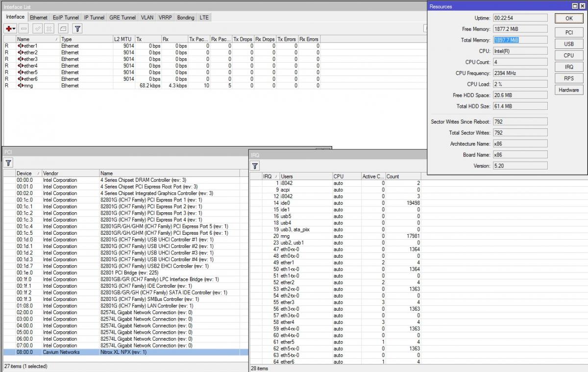The height and width of the screenshot is (372, 588).
Task: Click the comment note toolbar button
Action: [x=63, y=29]
